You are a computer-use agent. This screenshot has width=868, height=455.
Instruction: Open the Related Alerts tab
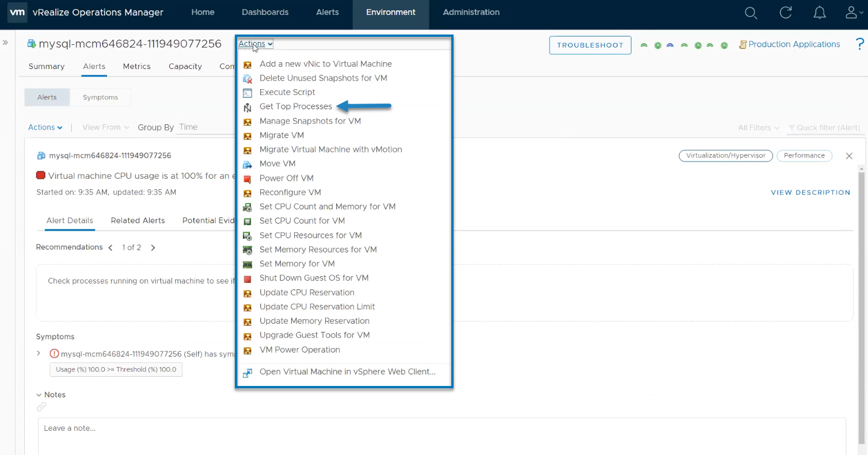point(138,220)
